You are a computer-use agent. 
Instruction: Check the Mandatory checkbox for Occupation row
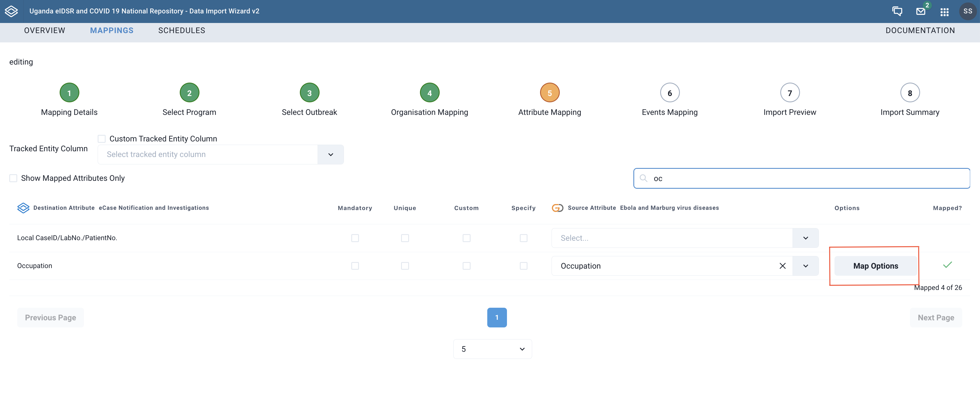click(x=354, y=265)
